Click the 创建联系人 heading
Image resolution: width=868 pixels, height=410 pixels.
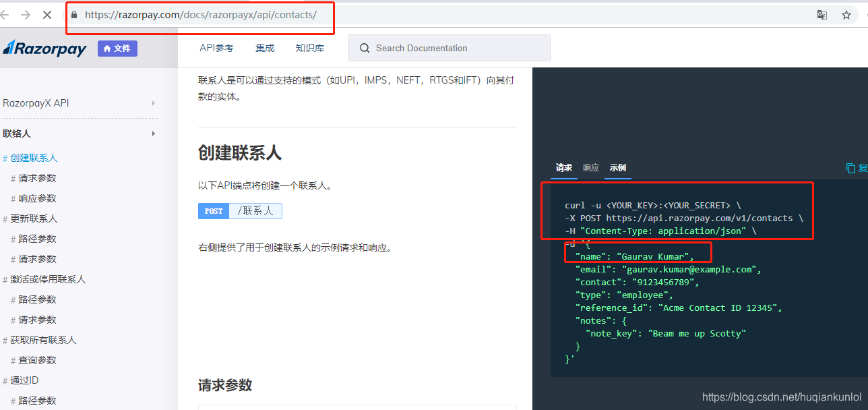[240, 153]
